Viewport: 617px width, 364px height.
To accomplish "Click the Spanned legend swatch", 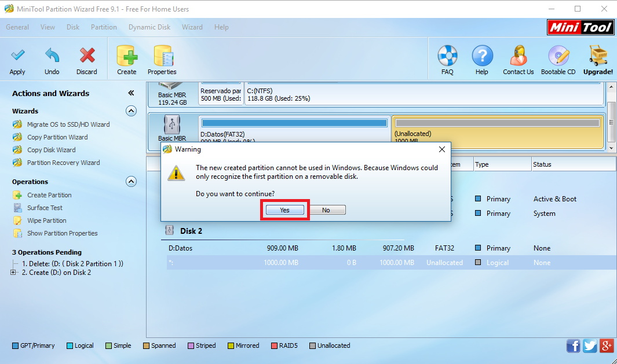I will point(146,346).
